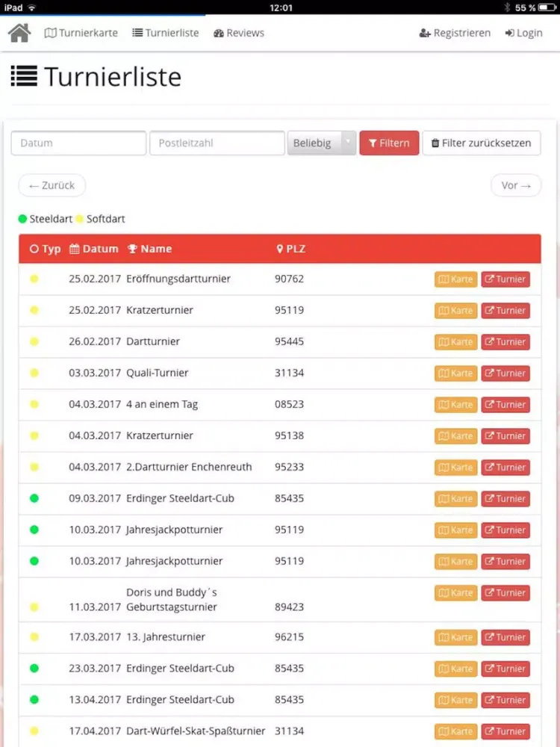The width and height of the screenshot is (560, 747).
Task: Open Turnier for Kratzerturnier on 25.02.2017
Action: click(x=505, y=311)
